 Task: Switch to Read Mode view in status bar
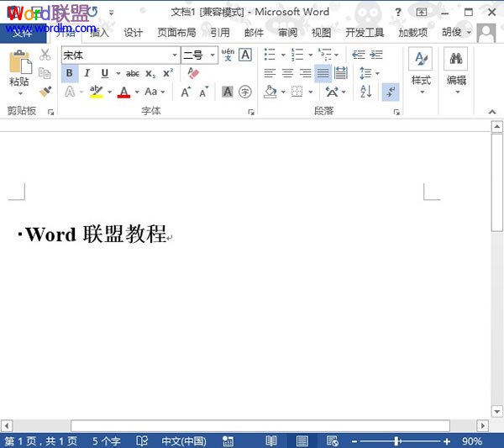tap(271, 440)
